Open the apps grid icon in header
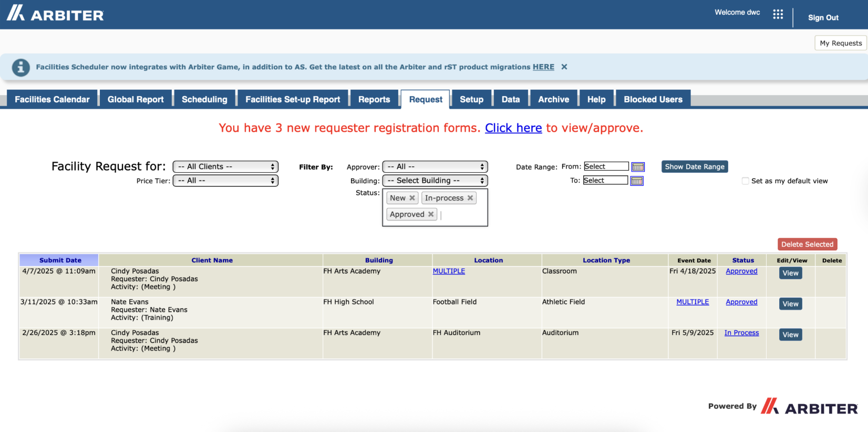This screenshot has width=868, height=432. point(778,14)
